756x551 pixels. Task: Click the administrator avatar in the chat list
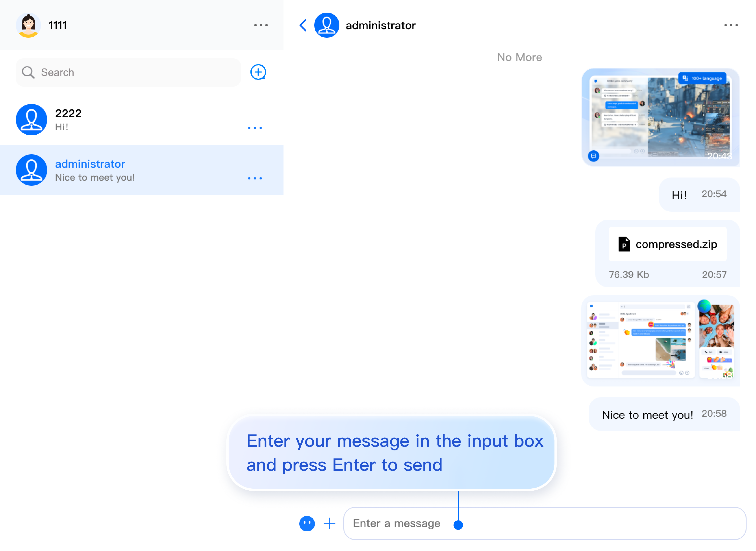tap(31, 170)
